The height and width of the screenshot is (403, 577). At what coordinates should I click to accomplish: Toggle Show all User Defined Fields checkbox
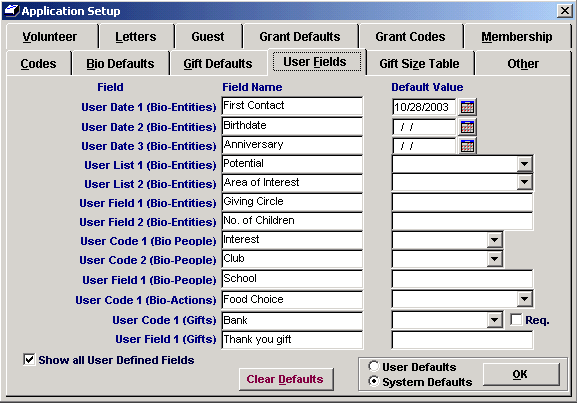29,359
